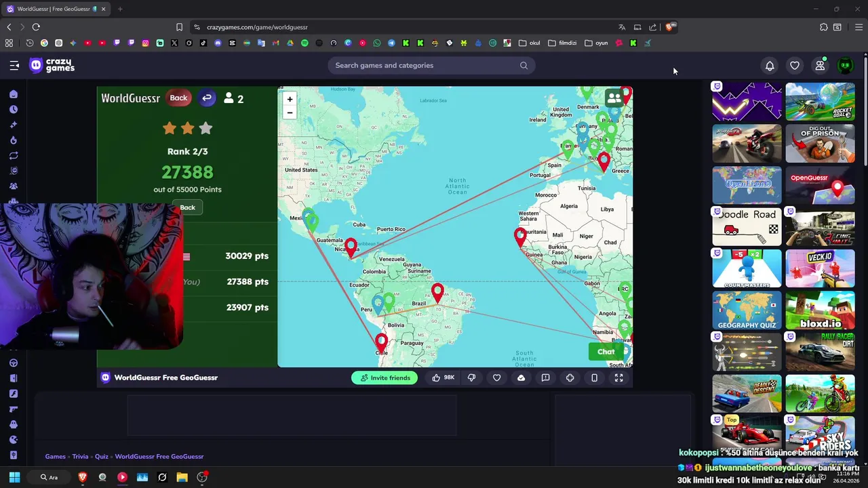
Task: Zoom out the map with minus
Action: (x=290, y=113)
